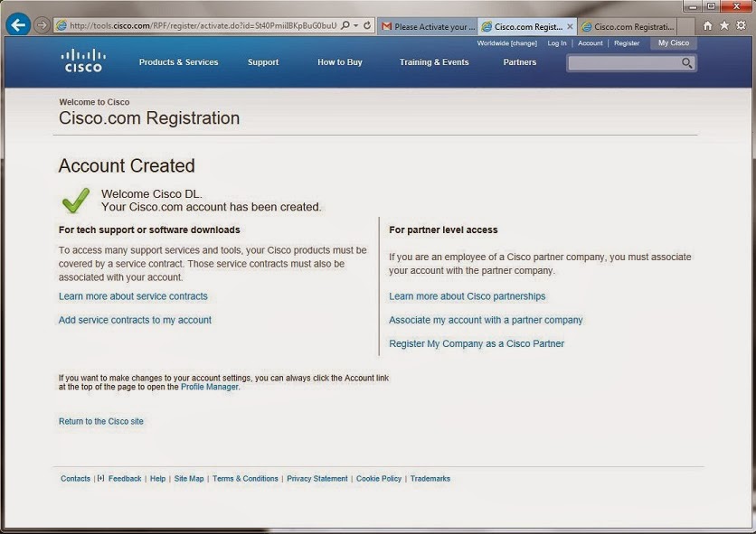Viewport: 756px width, 534px height.
Task: Click the refresh icon in address bar
Action: coord(367,25)
